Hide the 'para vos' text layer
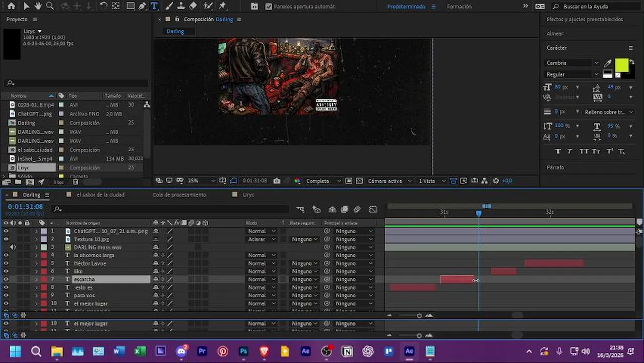Viewport: 644px width, 363px height. (x=6, y=295)
